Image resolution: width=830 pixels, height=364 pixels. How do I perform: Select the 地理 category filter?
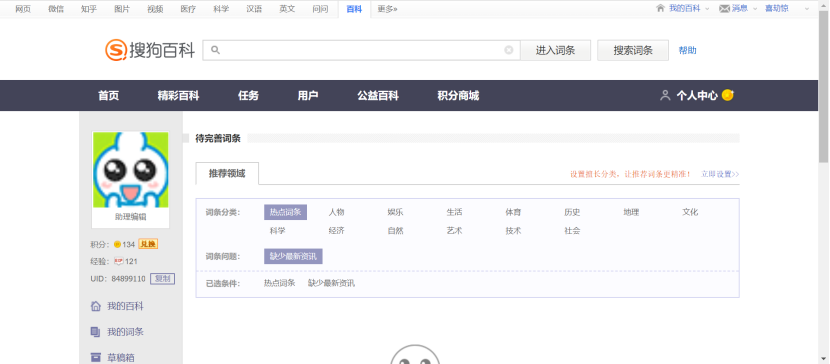click(x=631, y=212)
